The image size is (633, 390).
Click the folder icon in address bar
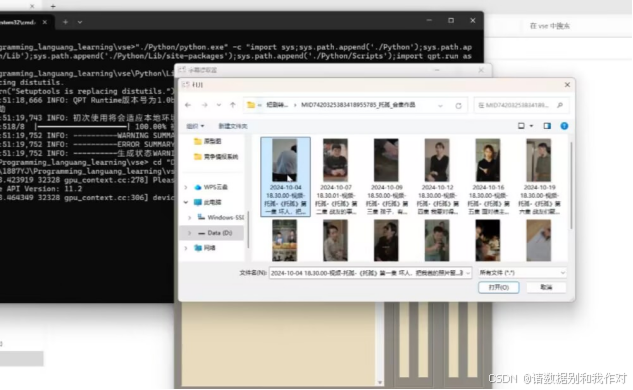251,105
